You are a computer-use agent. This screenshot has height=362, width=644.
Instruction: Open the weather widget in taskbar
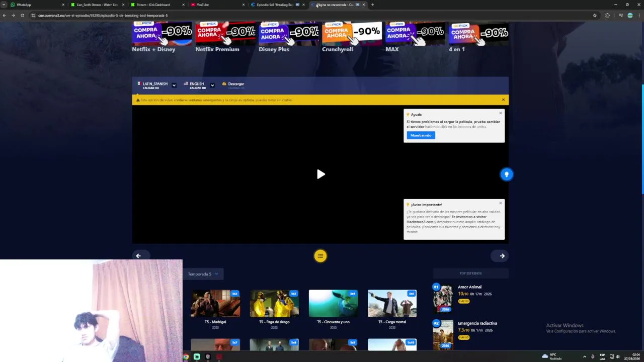(552, 357)
